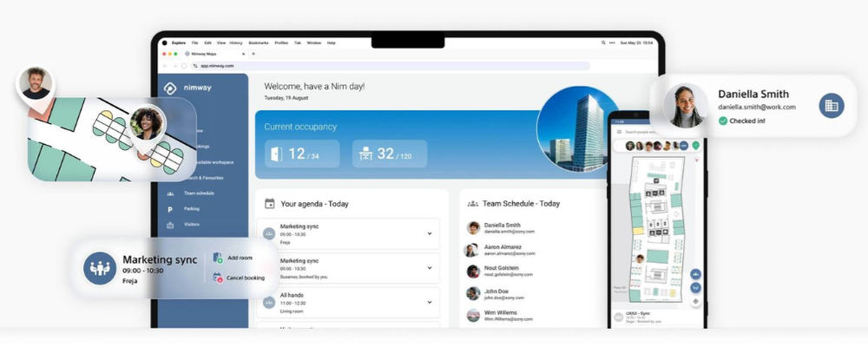The width and height of the screenshot is (868, 360).
Task: Click Add room in Marketing sync popup
Action: [x=233, y=258]
